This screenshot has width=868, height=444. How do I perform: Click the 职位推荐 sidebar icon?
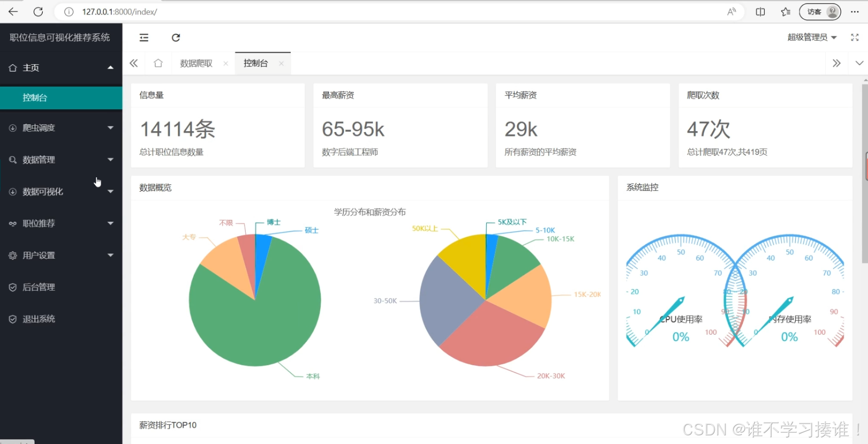(x=13, y=224)
